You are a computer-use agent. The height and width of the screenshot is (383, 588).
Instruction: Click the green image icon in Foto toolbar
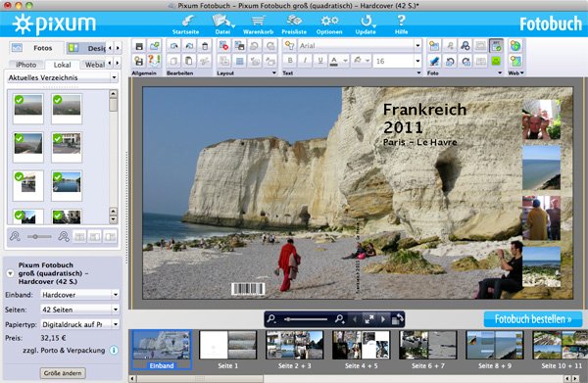pyautogui.click(x=496, y=61)
